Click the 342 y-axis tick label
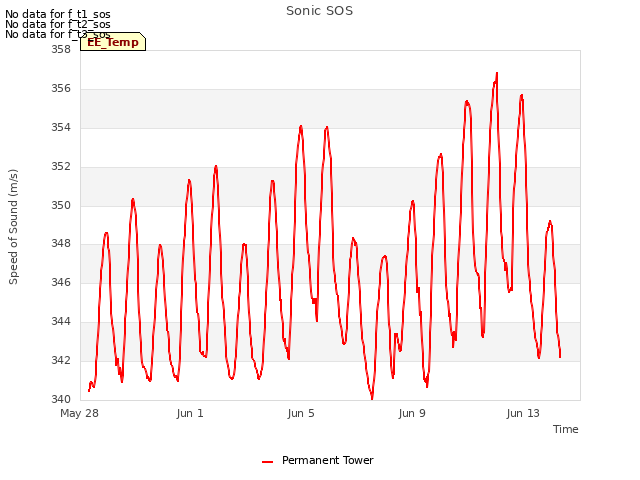Screen dimensions: 640x480 [x=61, y=360]
